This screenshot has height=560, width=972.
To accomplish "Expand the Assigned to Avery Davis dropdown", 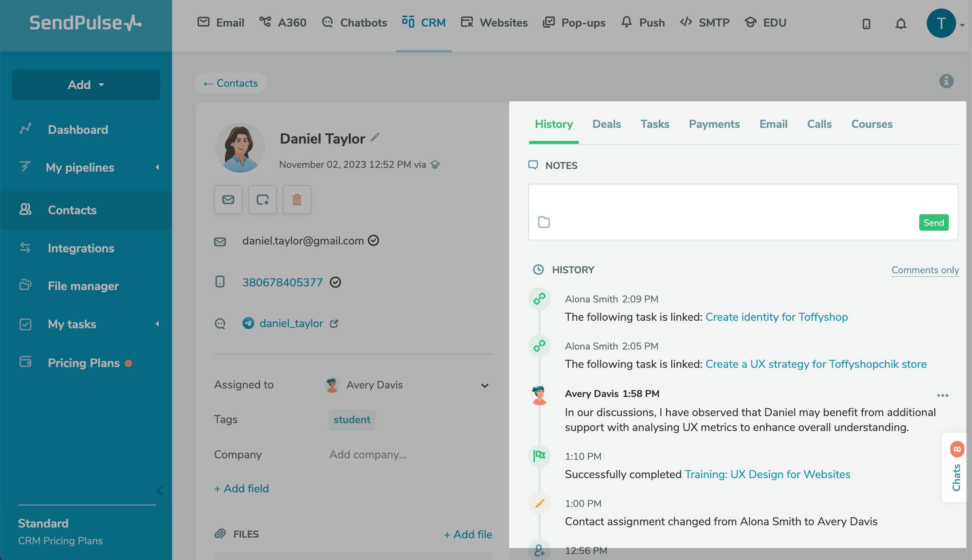I will (485, 385).
